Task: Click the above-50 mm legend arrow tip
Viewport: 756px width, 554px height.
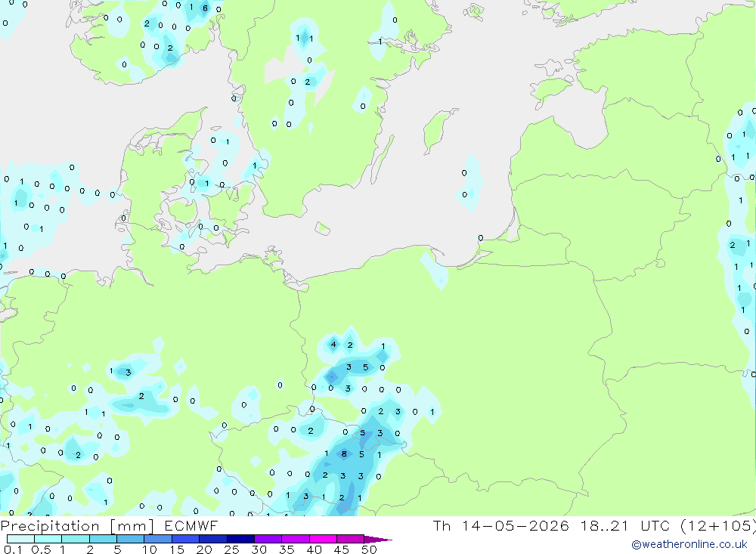Action: 379,540
